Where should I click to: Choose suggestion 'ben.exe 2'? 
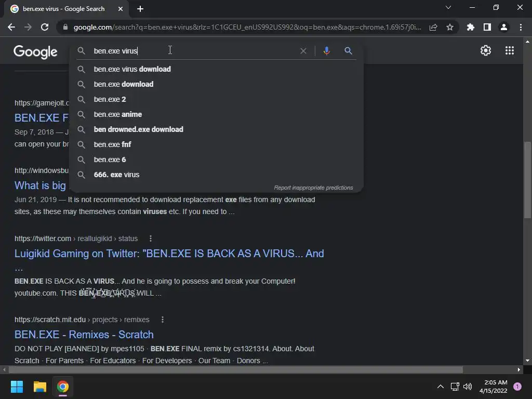coord(216,99)
